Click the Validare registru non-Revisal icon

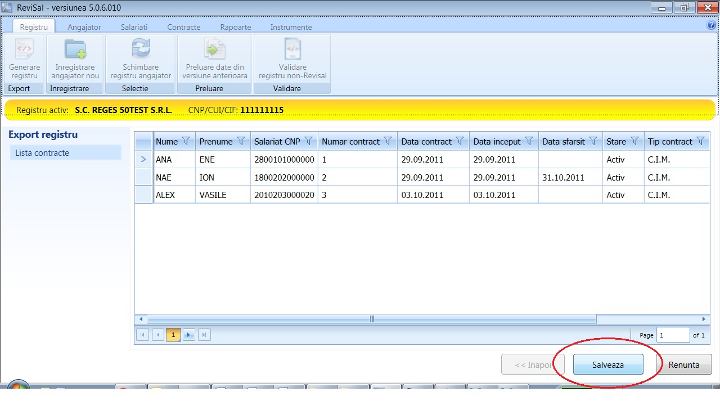coord(291,50)
